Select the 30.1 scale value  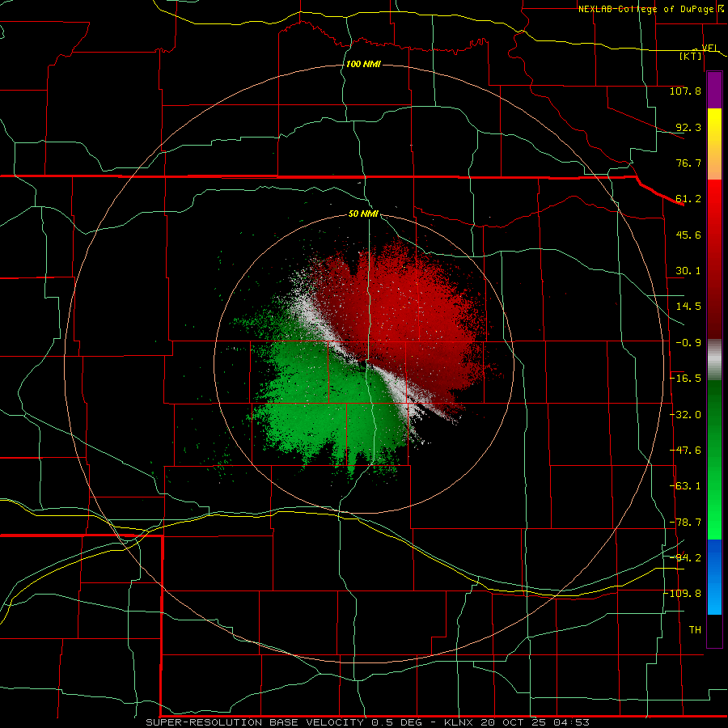click(688, 271)
